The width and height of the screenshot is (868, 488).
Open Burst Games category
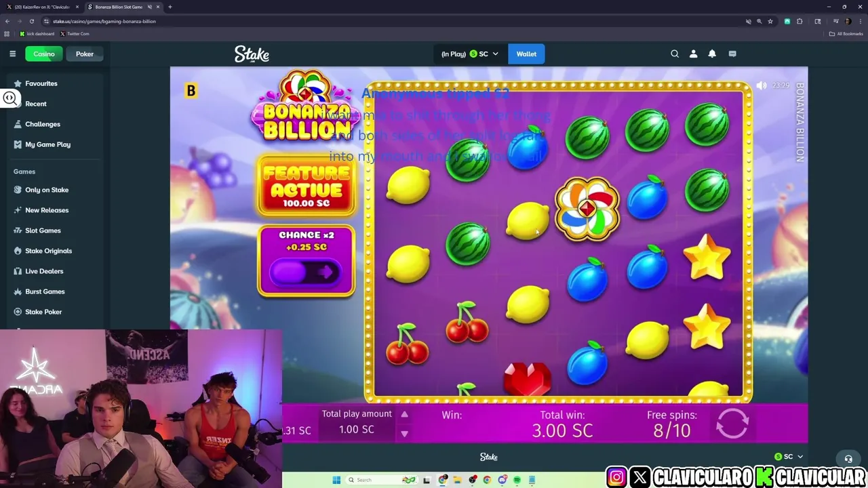[45, 291]
